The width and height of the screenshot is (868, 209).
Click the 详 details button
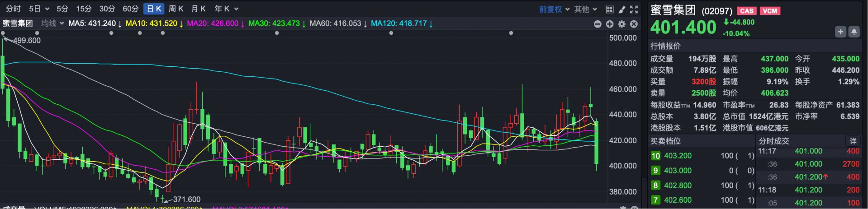853,141
